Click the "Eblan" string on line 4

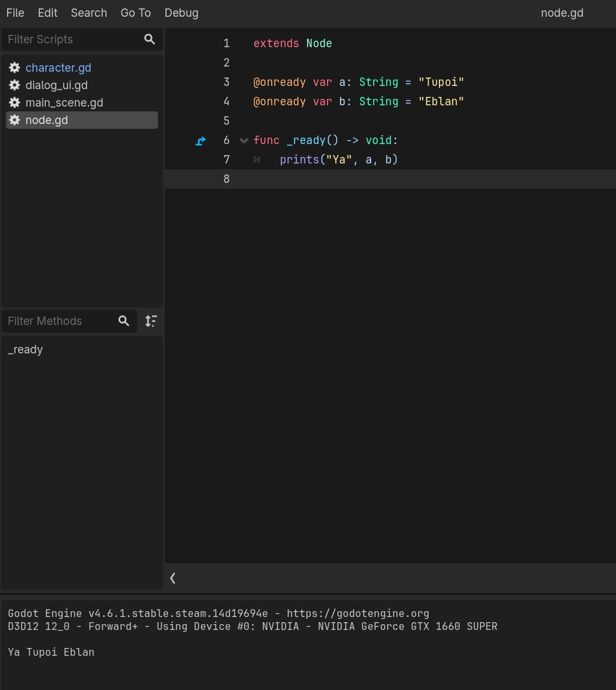pyautogui.click(x=441, y=101)
